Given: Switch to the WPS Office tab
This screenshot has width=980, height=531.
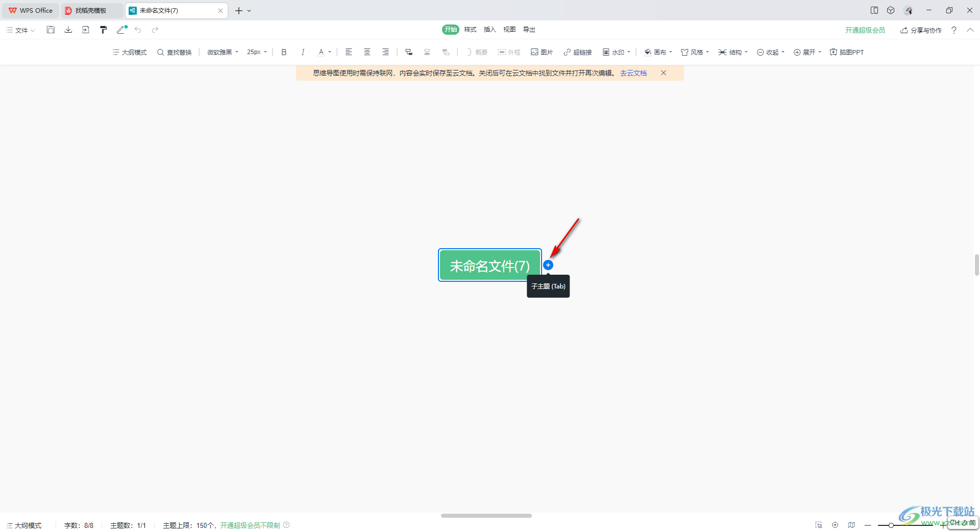Looking at the screenshot, I should [31, 10].
